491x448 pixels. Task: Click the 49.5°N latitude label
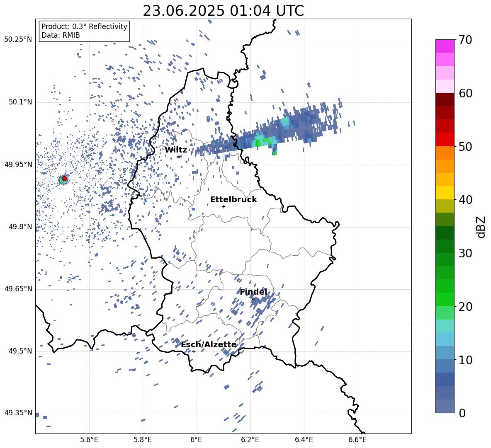[x=20, y=351]
